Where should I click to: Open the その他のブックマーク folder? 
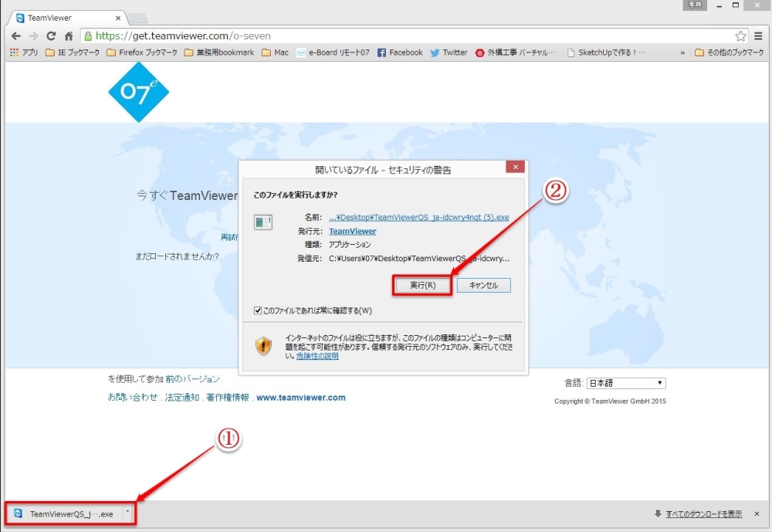pyautogui.click(x=730, y=53)
